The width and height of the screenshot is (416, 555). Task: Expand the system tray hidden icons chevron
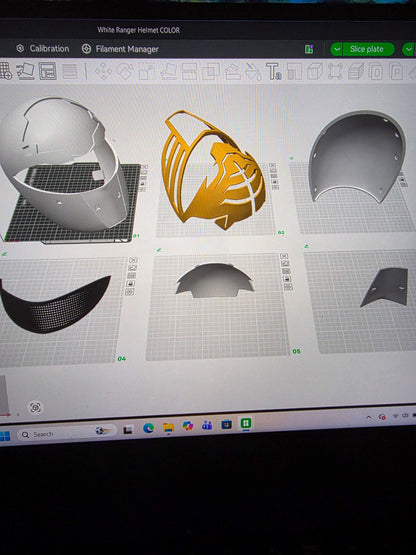point(369,417)
